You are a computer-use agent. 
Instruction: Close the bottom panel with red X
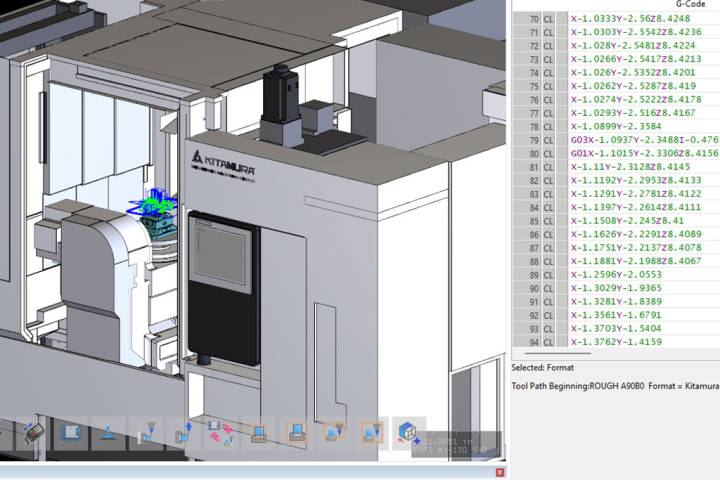coord(502,472)
